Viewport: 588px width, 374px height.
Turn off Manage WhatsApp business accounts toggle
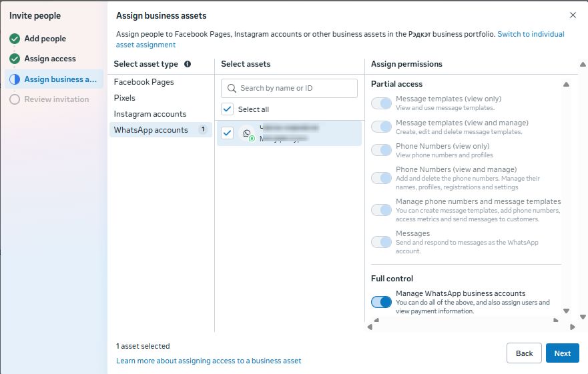[381, 302]
